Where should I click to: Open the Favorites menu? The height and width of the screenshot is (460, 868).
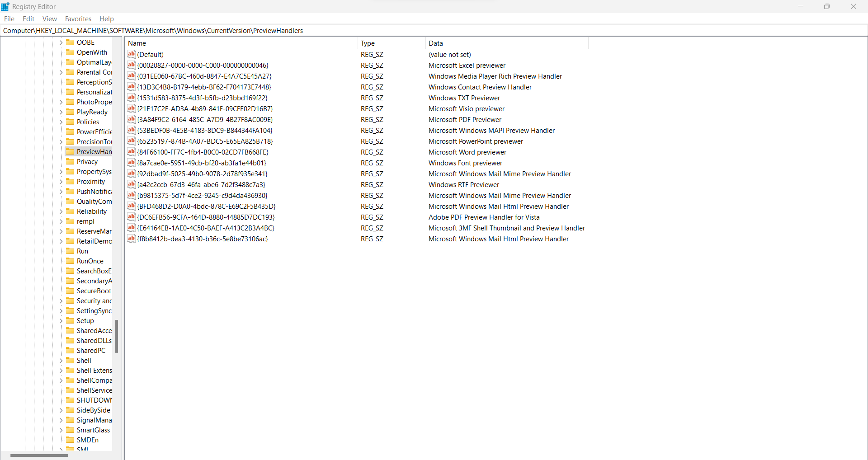[78, 19]
